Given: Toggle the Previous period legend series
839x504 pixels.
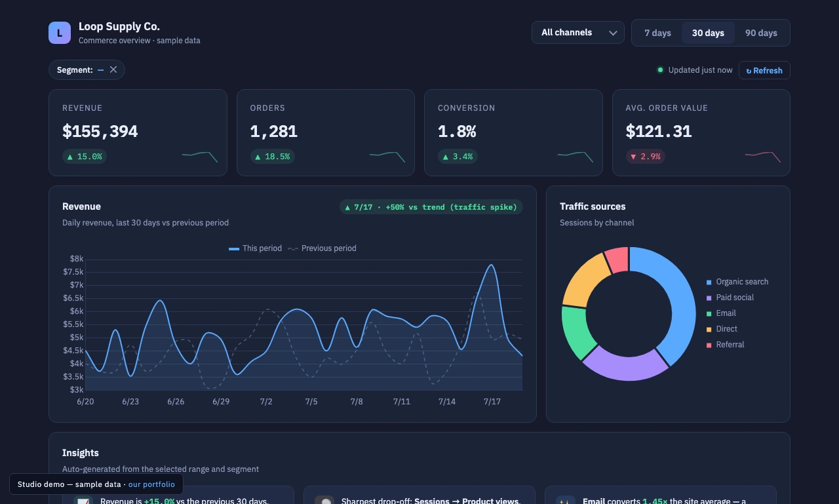Looking at the screenshot, I should click(322, 248).
